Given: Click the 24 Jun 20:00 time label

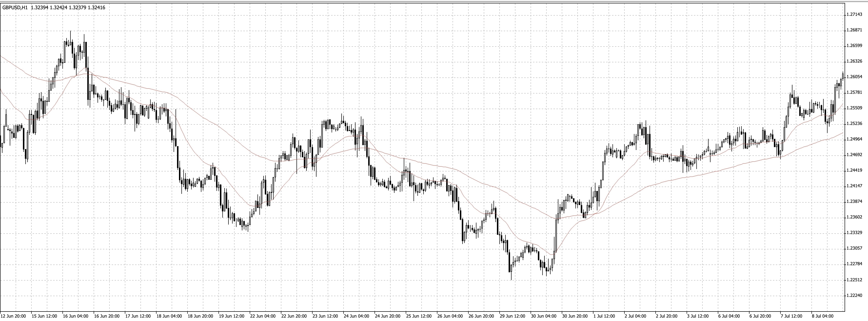Looking at the screenshot, I should click(388, 316).
